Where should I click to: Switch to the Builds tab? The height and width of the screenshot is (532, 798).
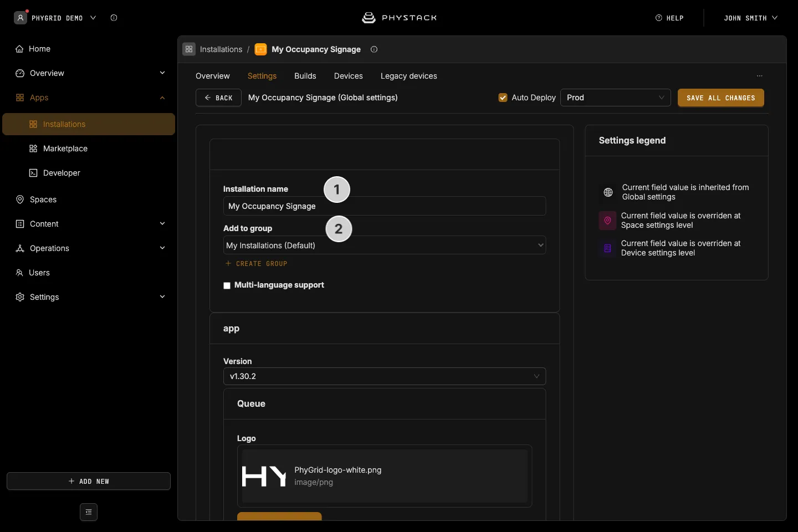(x=305, y=76)
